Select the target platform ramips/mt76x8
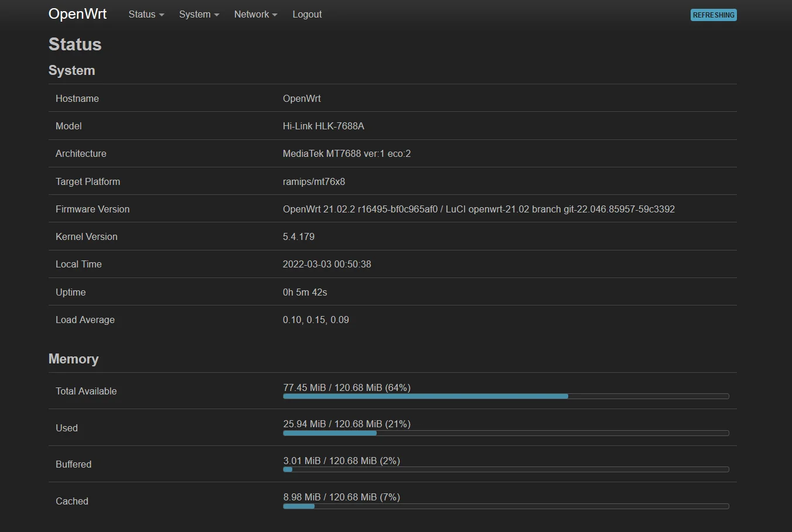Viewport: 792px width, 532px height. pyautogui.click(x=314, y=181)
